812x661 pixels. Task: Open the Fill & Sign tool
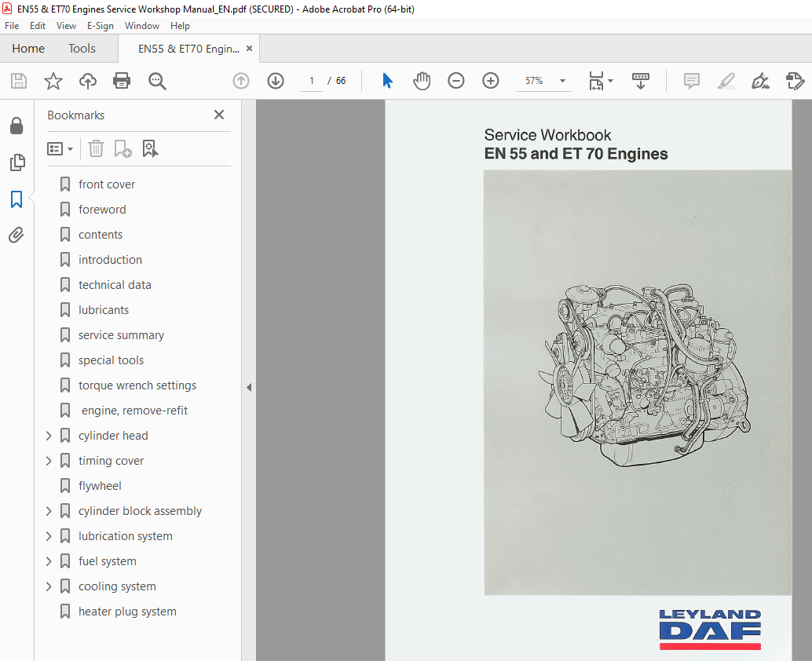tap(760, 81)
